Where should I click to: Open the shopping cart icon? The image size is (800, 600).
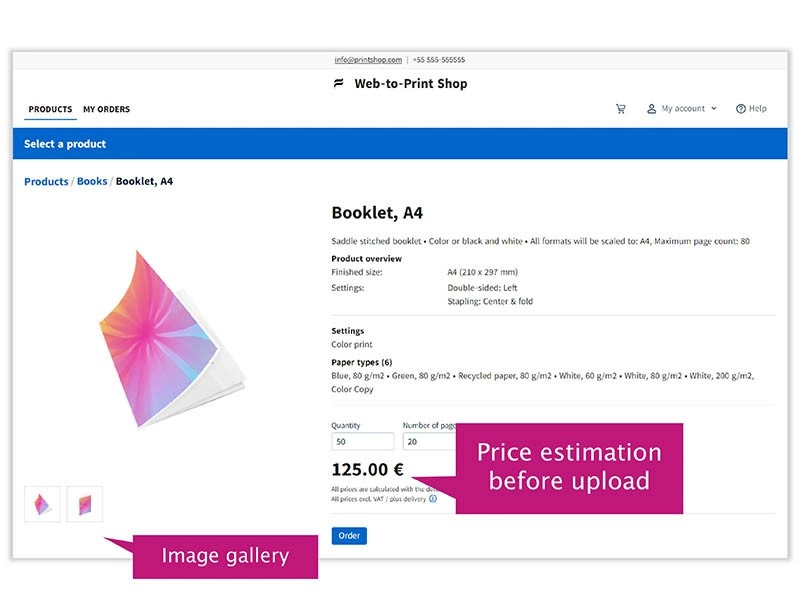621,109
